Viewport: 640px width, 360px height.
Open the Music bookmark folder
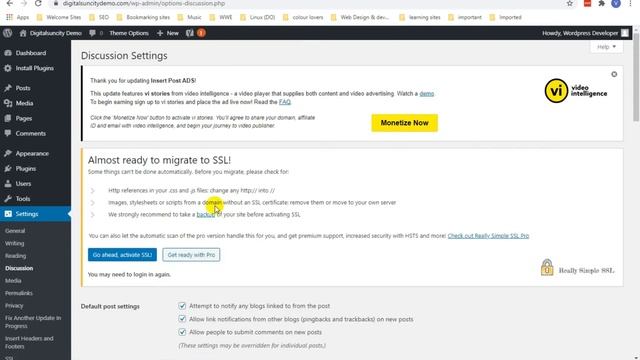190,18
